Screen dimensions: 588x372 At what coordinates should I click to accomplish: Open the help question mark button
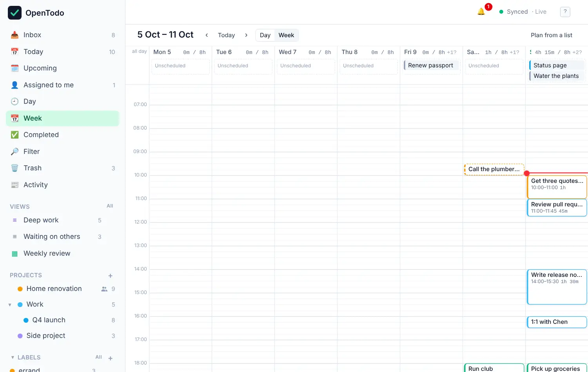565,12
